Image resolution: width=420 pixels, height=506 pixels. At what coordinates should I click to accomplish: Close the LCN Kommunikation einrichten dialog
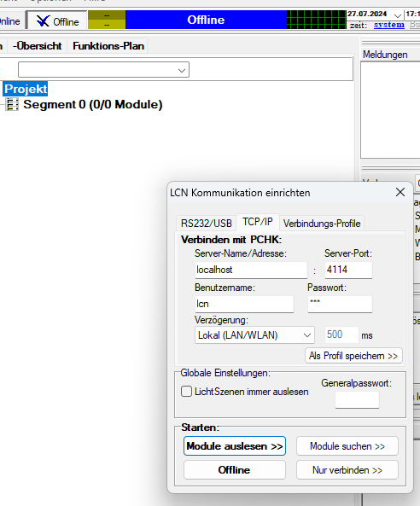coord(400,192)
